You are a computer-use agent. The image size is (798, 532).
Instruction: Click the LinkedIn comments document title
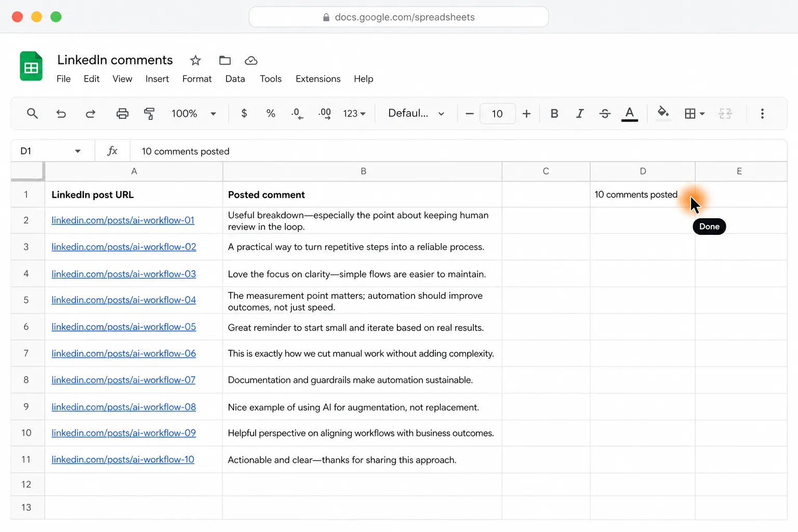click(115, 60)
